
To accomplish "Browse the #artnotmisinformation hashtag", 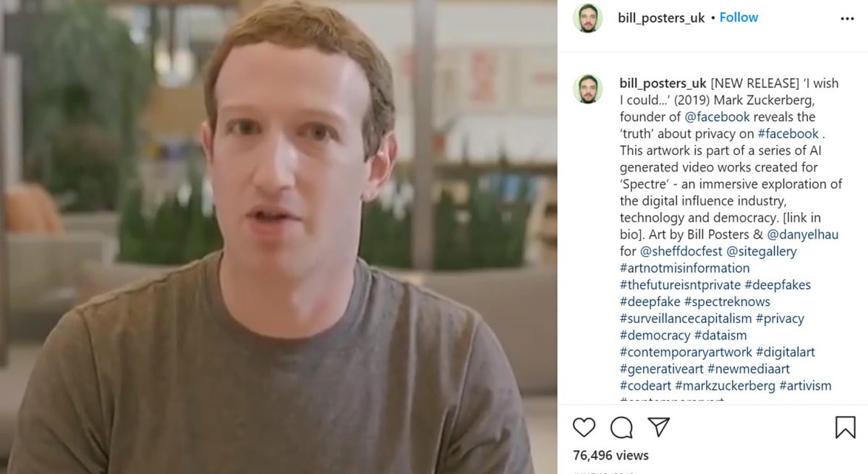I will click(684, 268).
